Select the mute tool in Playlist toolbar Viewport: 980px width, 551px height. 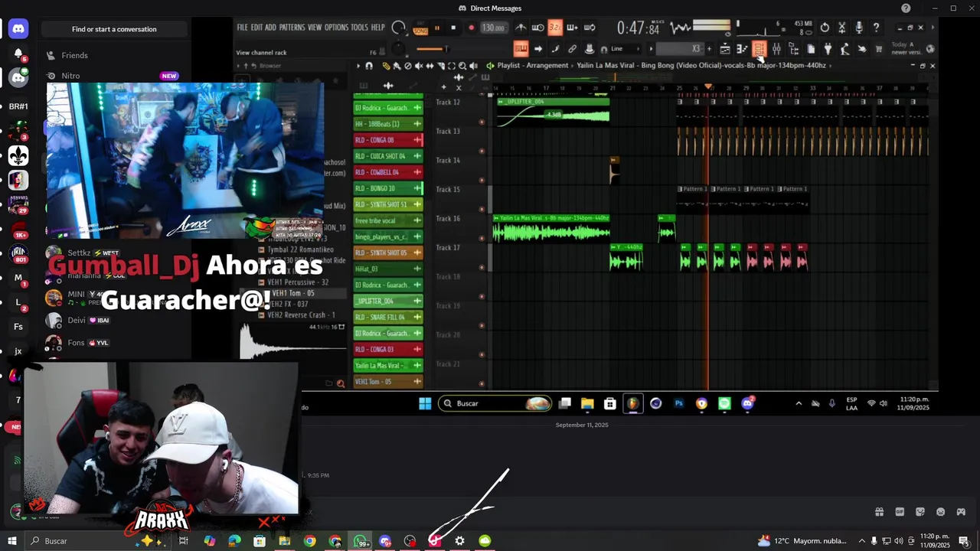(x=419, y=66)
